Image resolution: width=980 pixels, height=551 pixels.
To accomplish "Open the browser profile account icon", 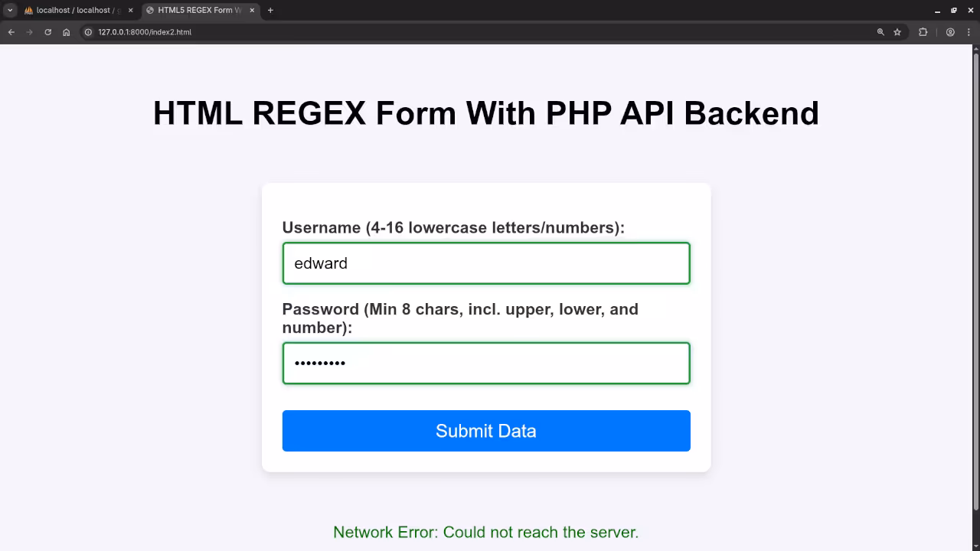I will pyautogui.click(x=949, y=32).
